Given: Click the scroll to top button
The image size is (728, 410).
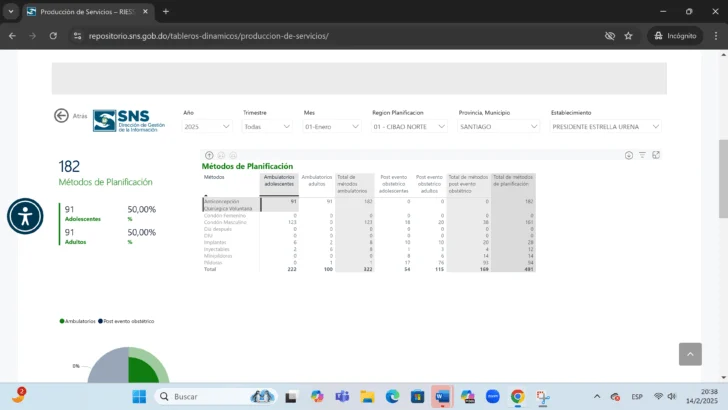Looking at the screenshot, I should click(690, 354).
